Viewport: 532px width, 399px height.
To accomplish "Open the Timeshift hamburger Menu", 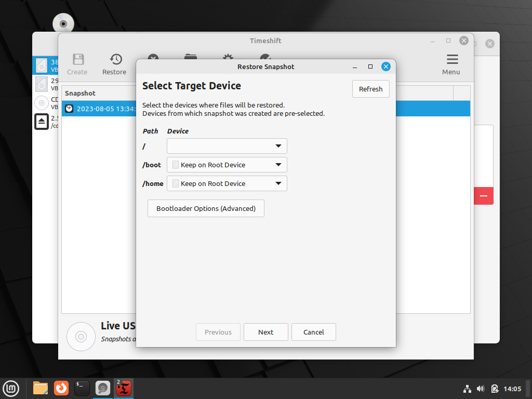I will click(451, 64).
